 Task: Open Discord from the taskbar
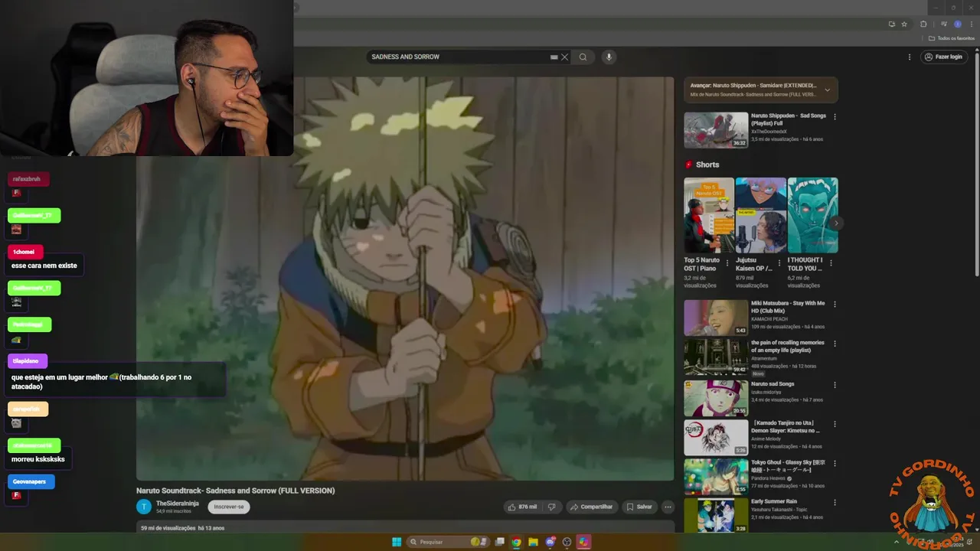(550, 542)
